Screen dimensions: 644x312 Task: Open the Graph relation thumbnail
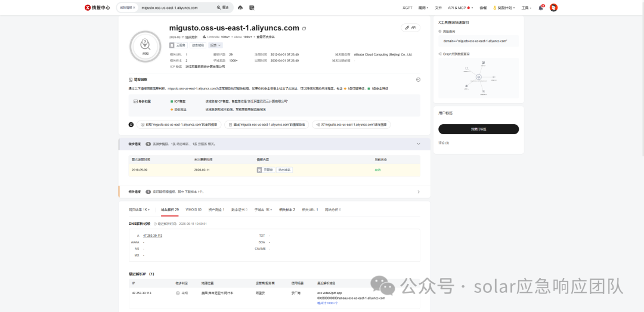click(478, 78)
